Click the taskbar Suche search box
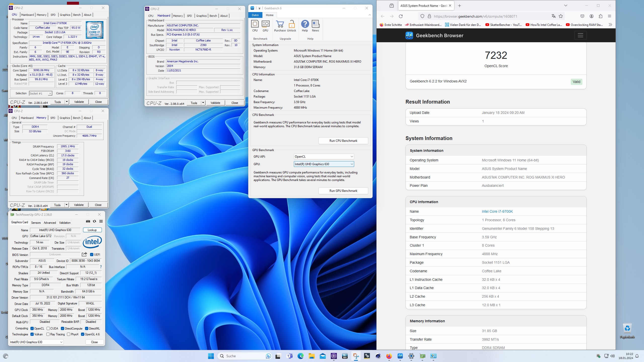 [x=245, y=356]
